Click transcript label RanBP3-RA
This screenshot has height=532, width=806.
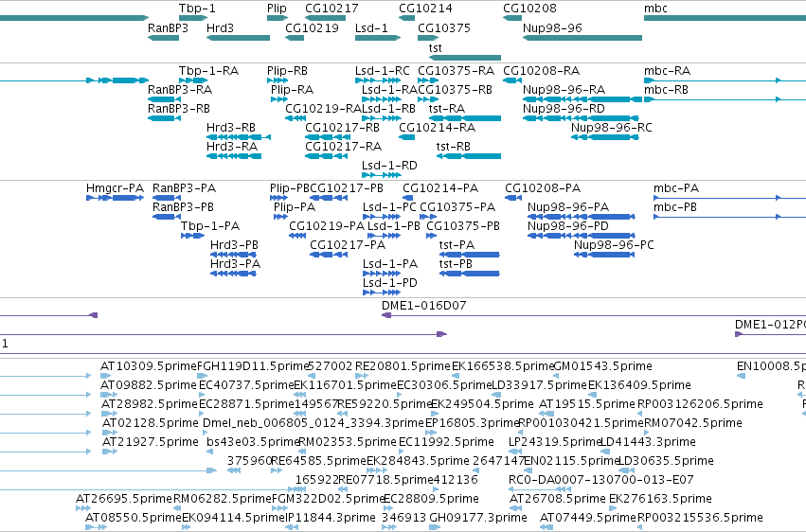tap(180, 89)
